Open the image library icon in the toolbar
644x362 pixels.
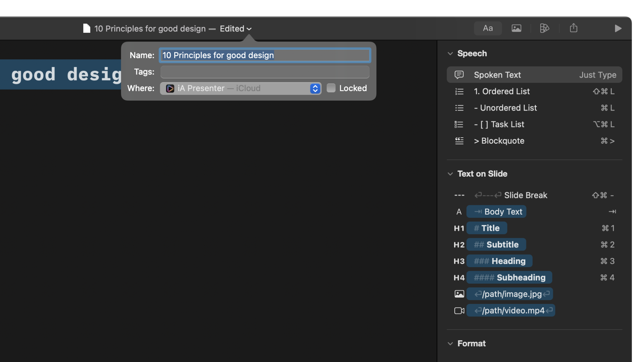[516, 28]
